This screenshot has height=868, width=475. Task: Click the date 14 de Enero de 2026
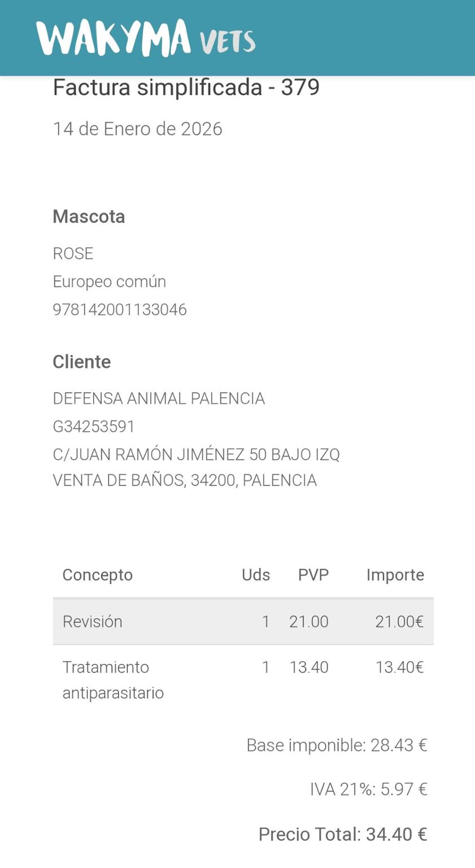(x=137, y=129)
